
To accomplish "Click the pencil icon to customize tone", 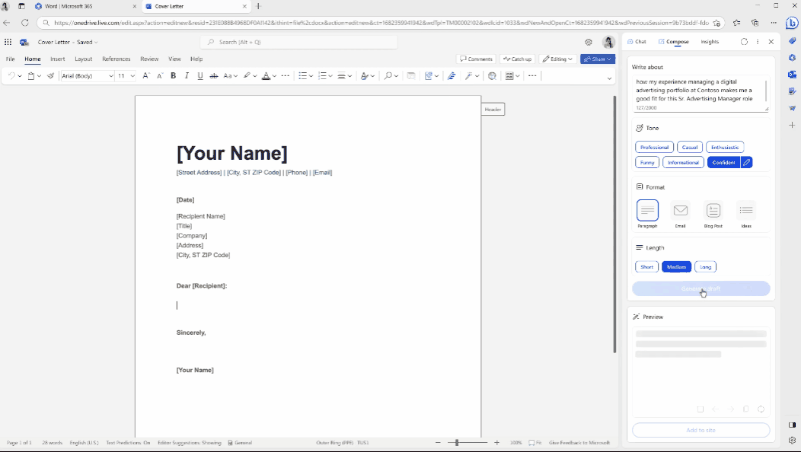I will (746, 162).
